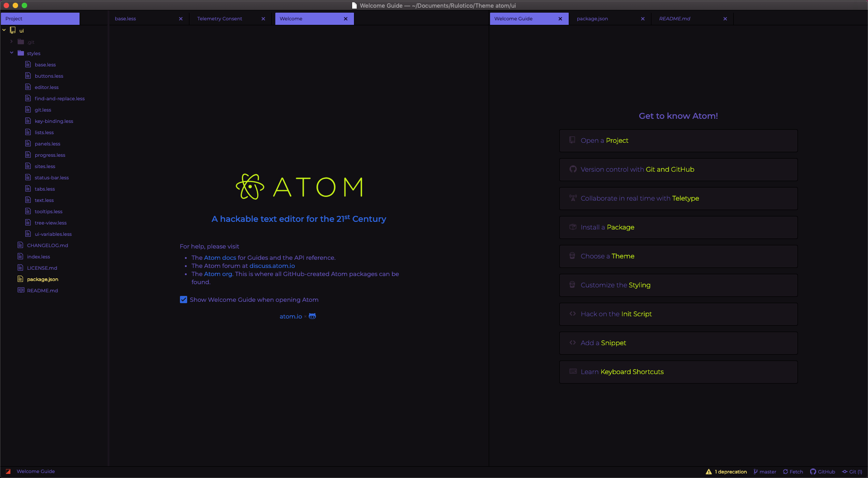Screen dimensions: 868x478
Task: Click the Welcome Guide icon in bottom-left corner
Action: [x=8, y=471]
